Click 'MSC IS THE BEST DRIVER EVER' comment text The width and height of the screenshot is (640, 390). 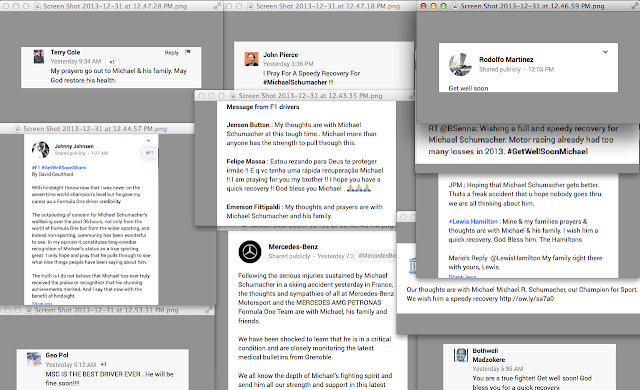pos(93,374)
